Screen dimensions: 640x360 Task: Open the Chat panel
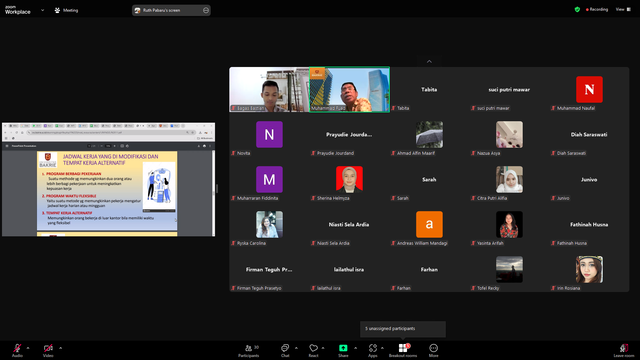(x=285, y=350)
